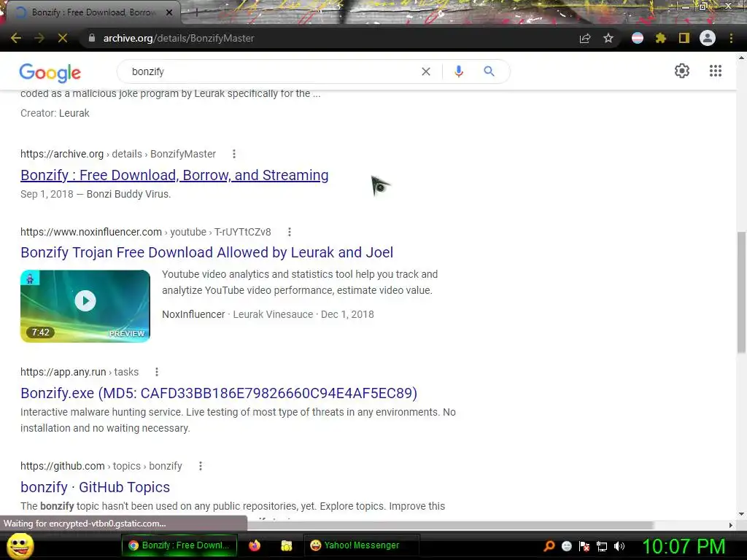
Task: Open Bonzify : Free Download, Borrow, and Streaming
Action: coord(174,175)
